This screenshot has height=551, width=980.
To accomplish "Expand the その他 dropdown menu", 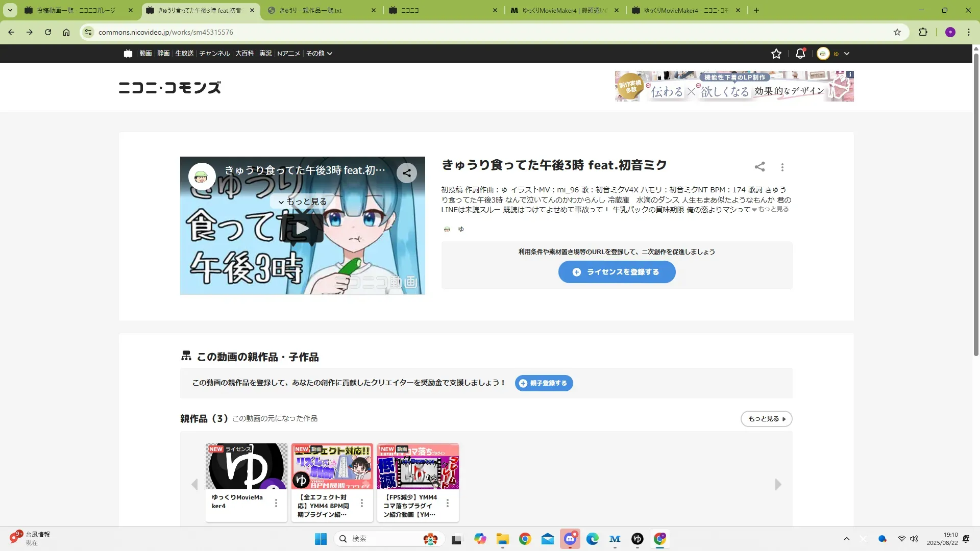I will [319, 54].
